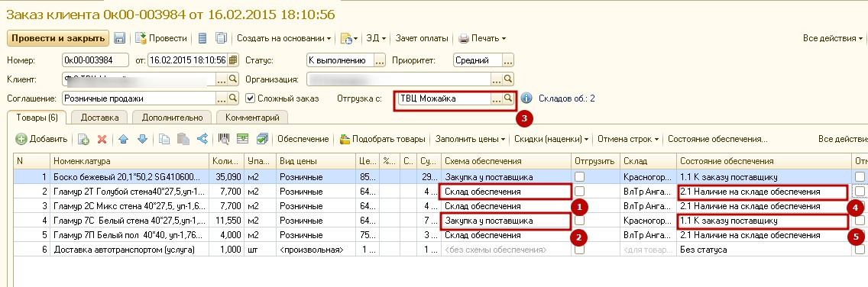The width and height of the screenshot is (868, 287).
Task: Open the Печать dropdown
Action: 481,38
